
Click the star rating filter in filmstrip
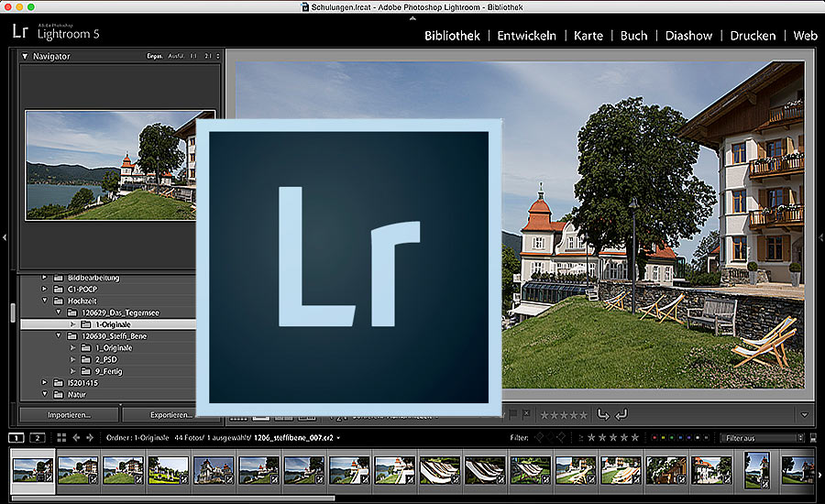coord(612,438)
